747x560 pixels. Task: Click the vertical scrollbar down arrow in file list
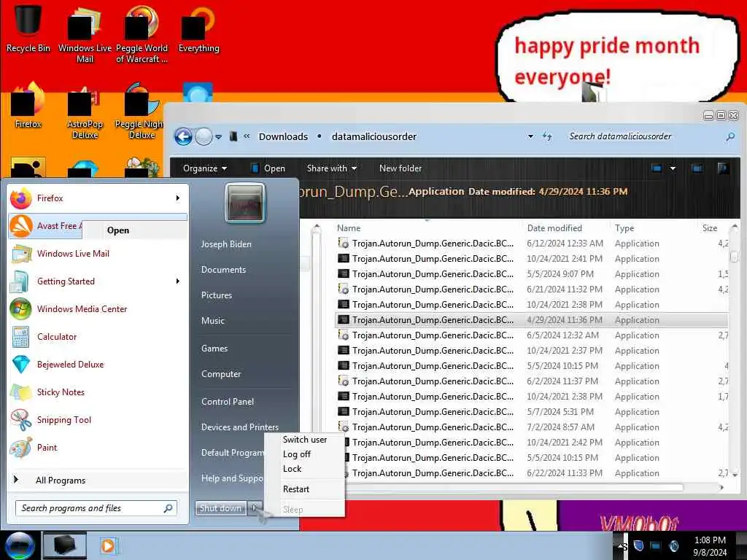tap(735, 474)
